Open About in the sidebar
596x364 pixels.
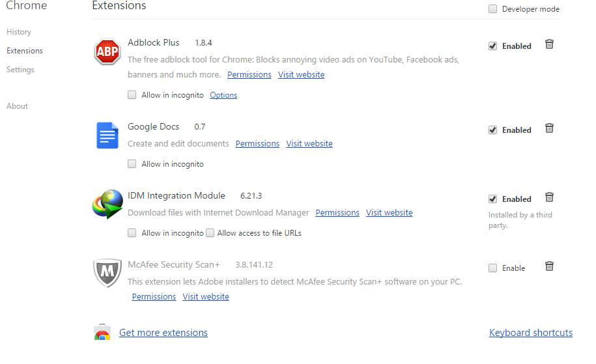coord(17,106)
